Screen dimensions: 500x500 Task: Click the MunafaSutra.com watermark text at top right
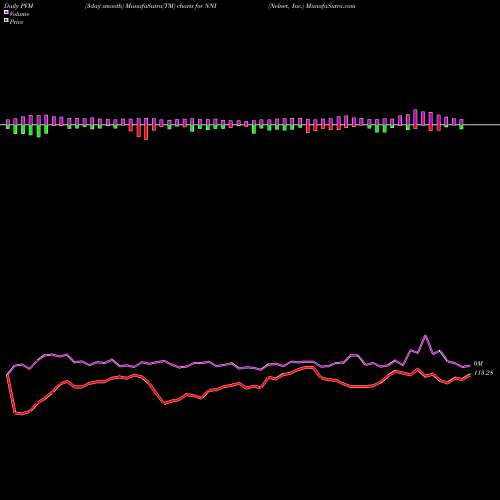click(x=330, y=6)
